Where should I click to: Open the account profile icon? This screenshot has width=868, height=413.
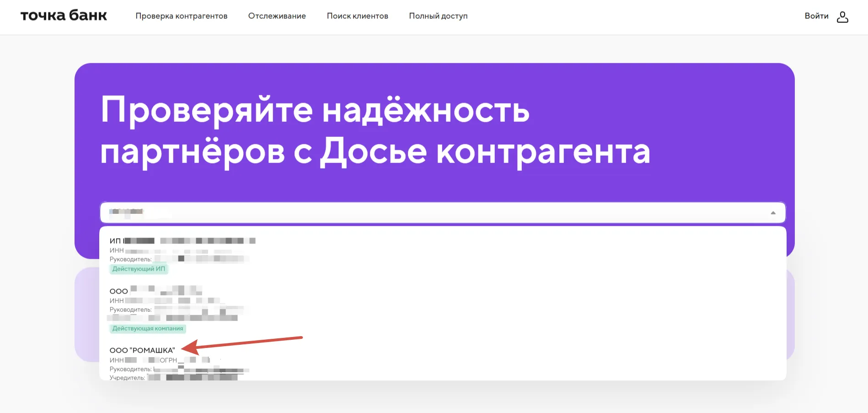pos(843,16)
